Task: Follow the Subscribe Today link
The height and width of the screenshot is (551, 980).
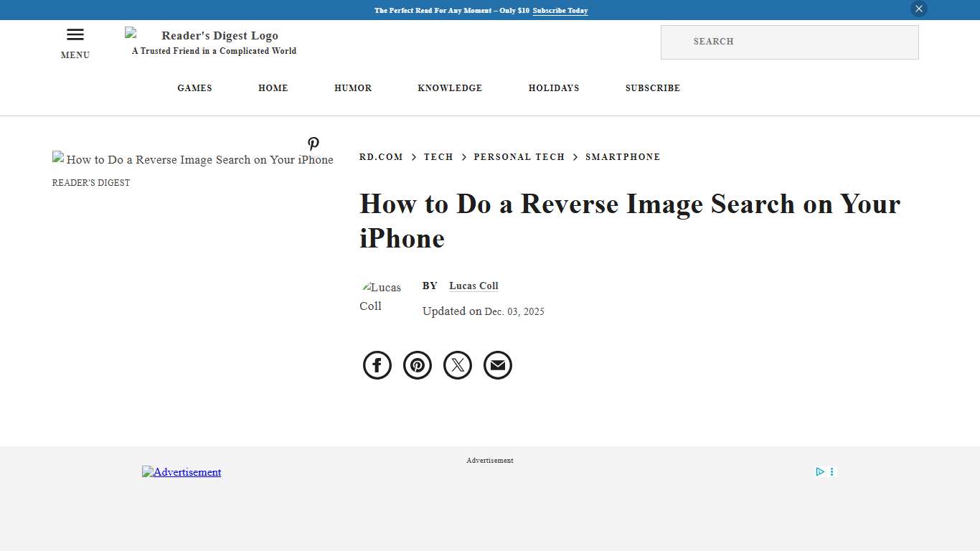Action: [x=560, y=11]
